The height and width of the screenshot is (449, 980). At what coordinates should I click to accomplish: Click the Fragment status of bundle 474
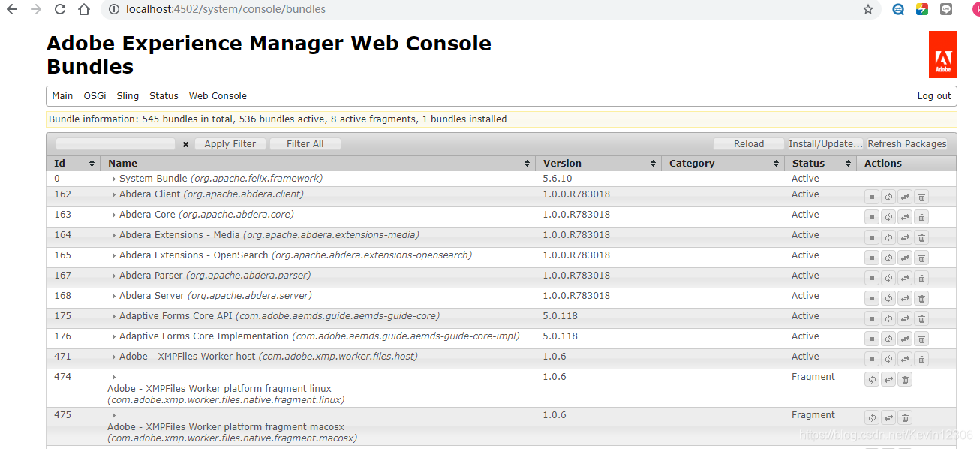point(813,377)
